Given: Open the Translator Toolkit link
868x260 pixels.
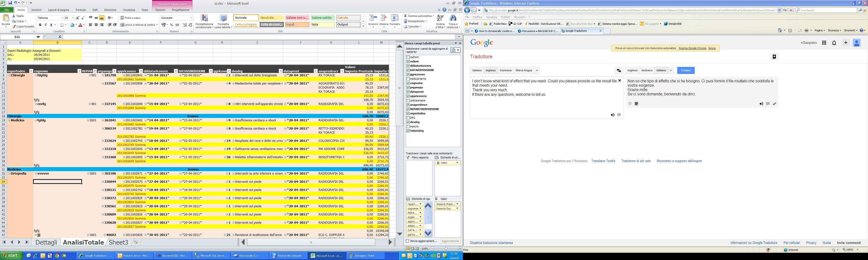Looking at the screenshot, I should [x=603, y=161].
